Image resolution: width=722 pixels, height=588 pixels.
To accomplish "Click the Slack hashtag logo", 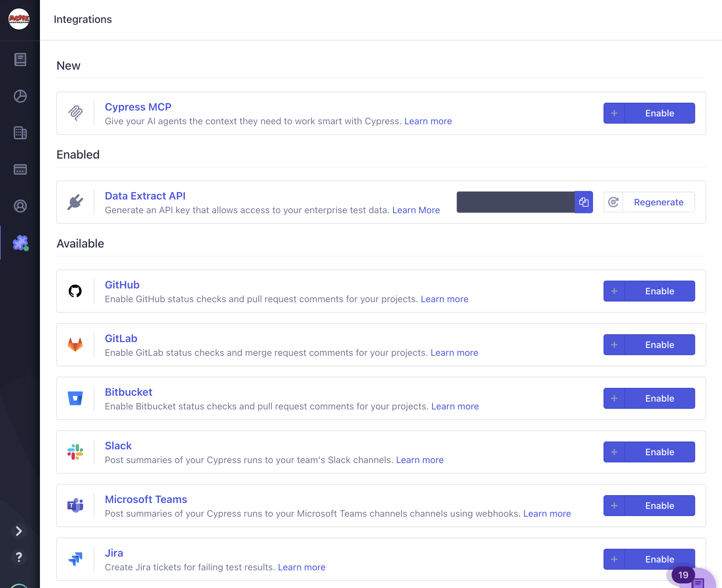I will (x=75, y=452).
